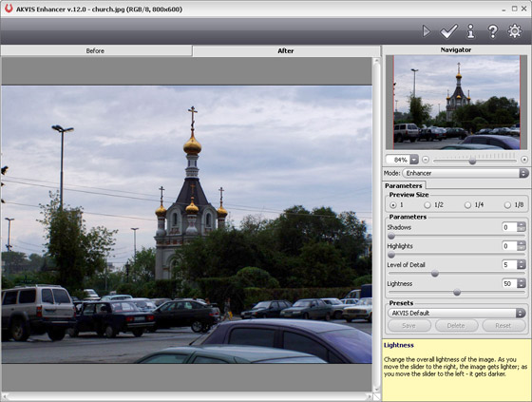Apply the result with the checkmark icon
532x402 pixels.
point(448,31)
